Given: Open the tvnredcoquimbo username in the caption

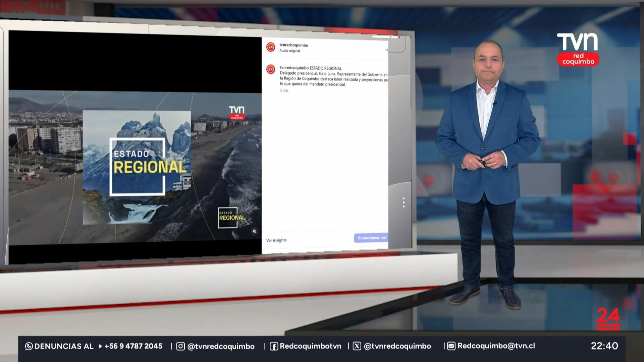Looking at the screenshot, I should tap(294, 68).
